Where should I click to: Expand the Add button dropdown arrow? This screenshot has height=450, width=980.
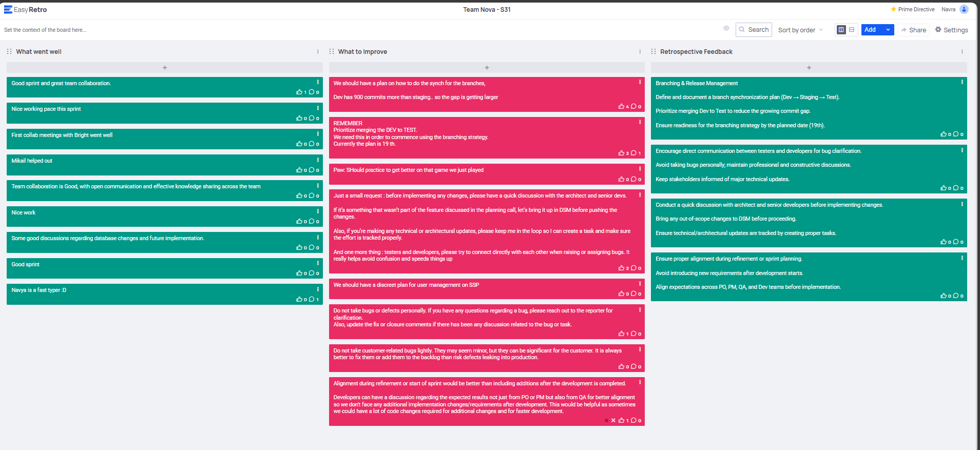pos(888,30)
